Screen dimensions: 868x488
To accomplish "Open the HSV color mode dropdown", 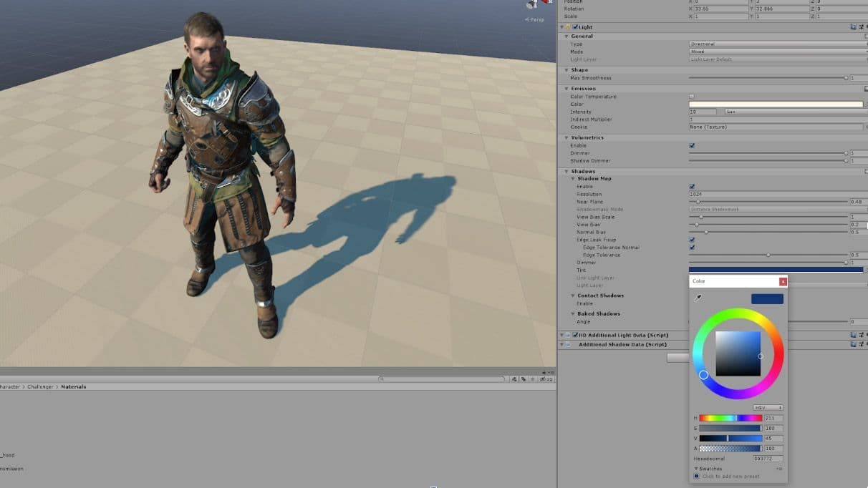I will pos(768,407).
